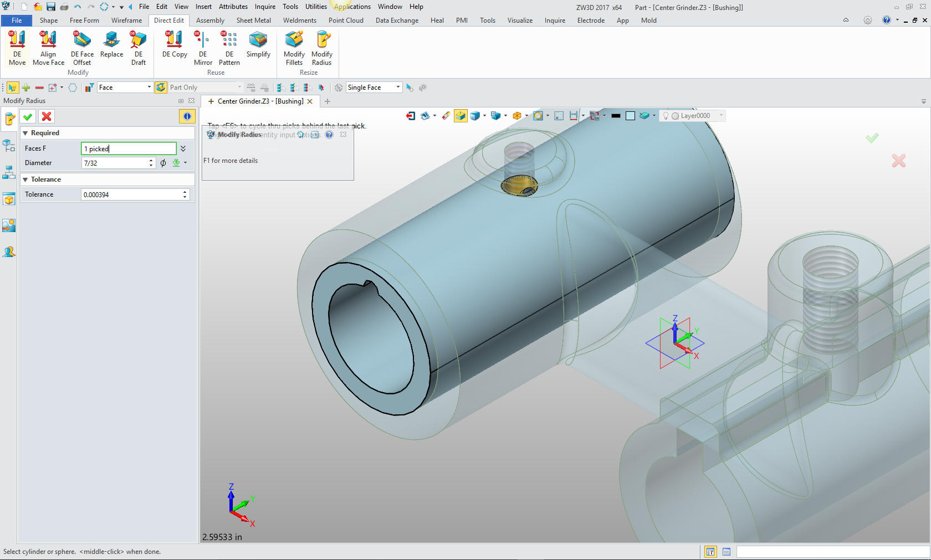Choose the Replace face tool
This screenshot has height=560, width=931.
111,44
